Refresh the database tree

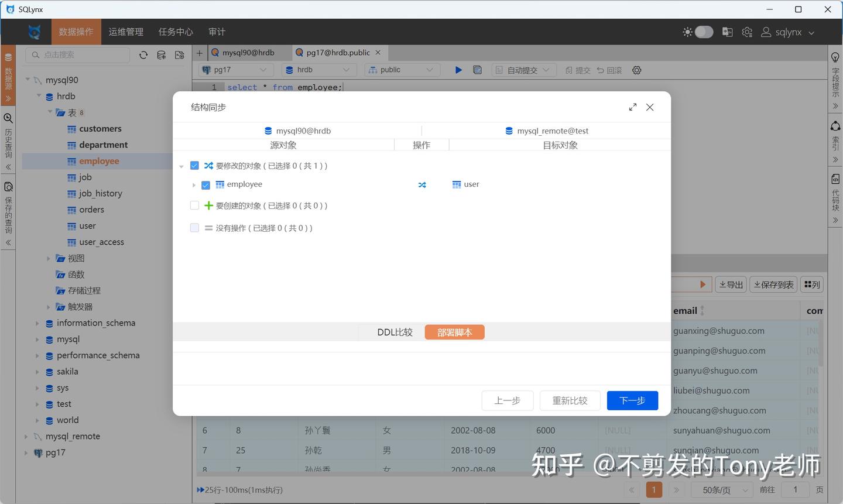coord(143,54)
